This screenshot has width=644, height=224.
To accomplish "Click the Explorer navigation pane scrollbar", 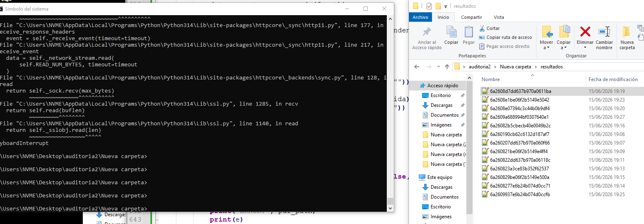I will coord(469,147).
